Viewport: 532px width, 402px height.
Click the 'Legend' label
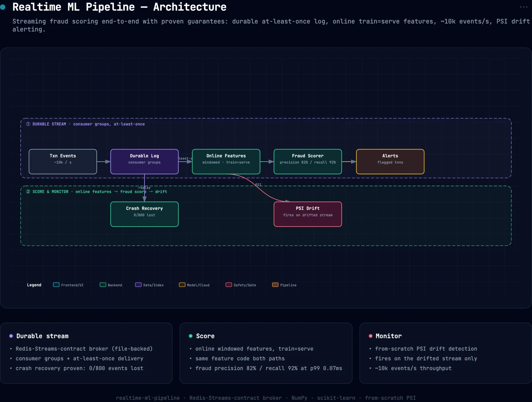(34, 285)
